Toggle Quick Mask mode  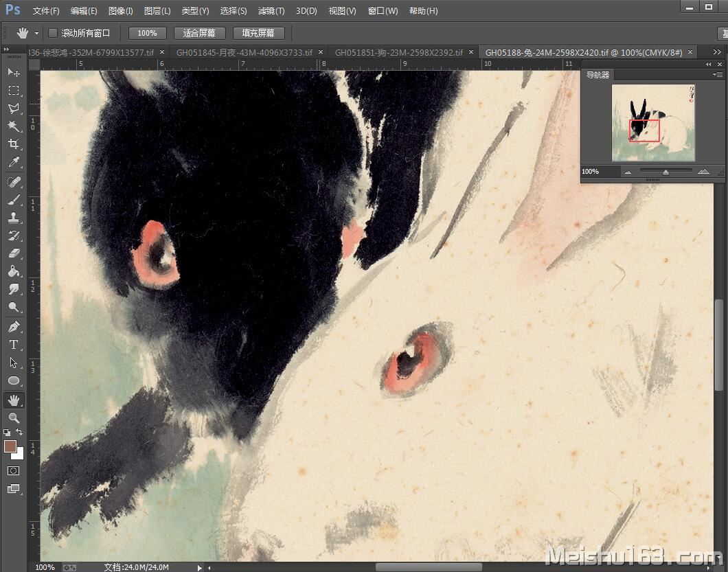[14, 471]
